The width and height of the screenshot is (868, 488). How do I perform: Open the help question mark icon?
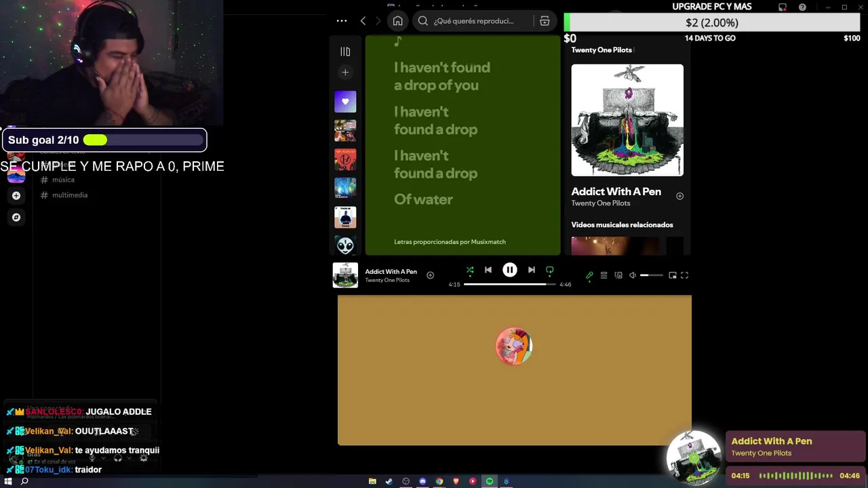[x=802, y=7]
